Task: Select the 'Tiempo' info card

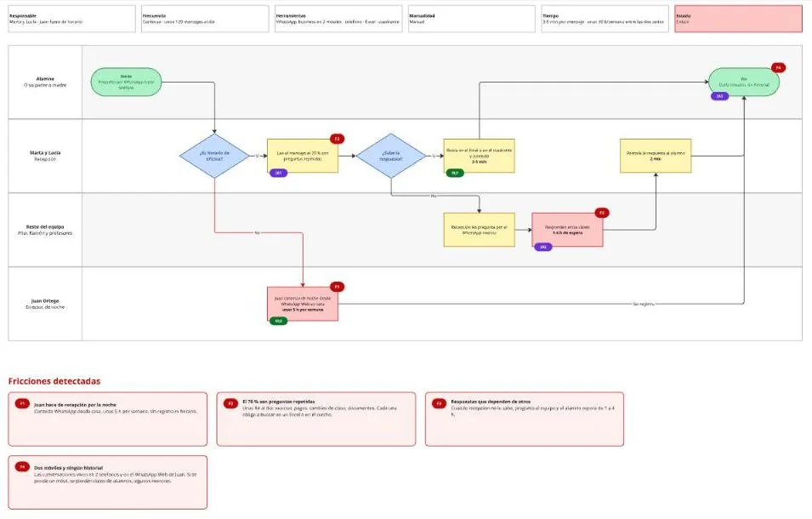Action: tap(605, 19)
